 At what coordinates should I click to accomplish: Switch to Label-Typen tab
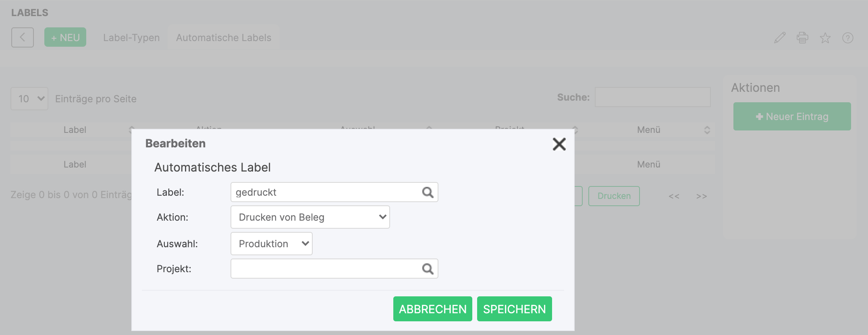[x=131, y=37]
